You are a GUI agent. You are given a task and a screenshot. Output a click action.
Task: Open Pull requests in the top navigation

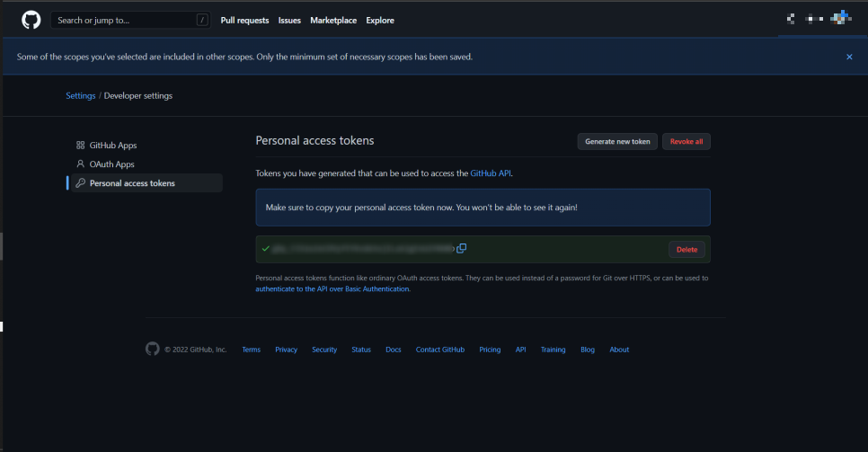[x=244, y=20]
